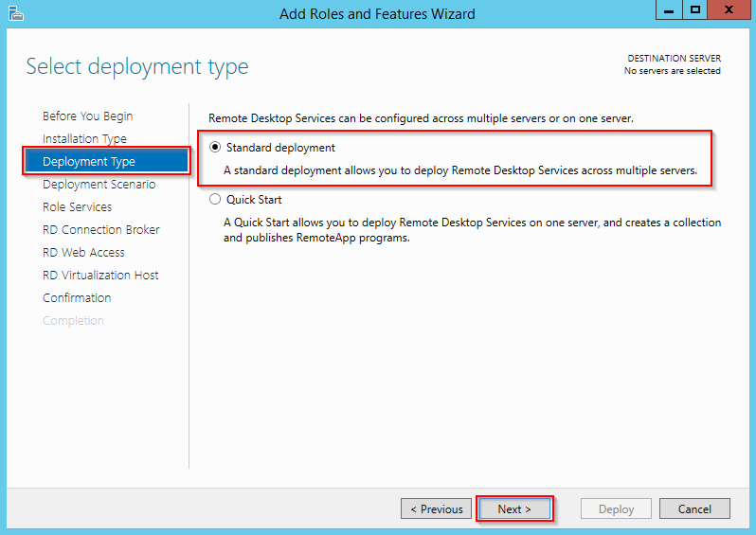Switch to the Role Services step
Screen dimensions: 756x535
click(77, 207)
